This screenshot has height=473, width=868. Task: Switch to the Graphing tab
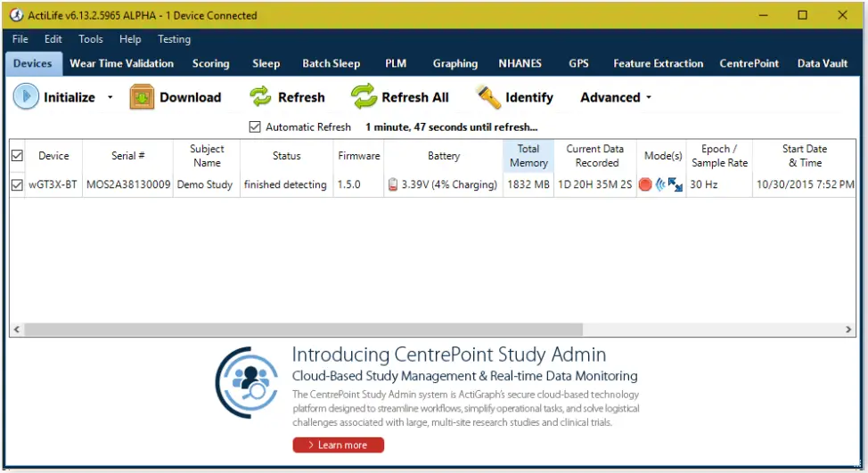coord(455,63)
